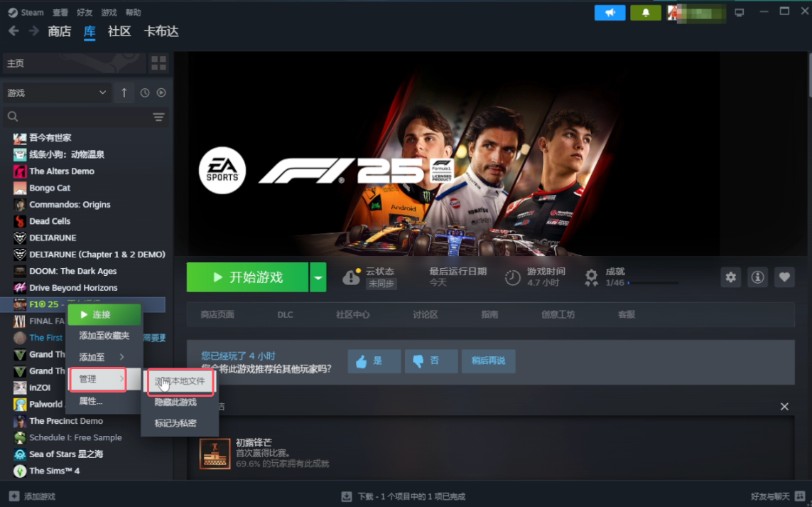This screenshot has width=812, height=507.
Task: Click the Big Picture mode monitor icon
Action: 739,12
